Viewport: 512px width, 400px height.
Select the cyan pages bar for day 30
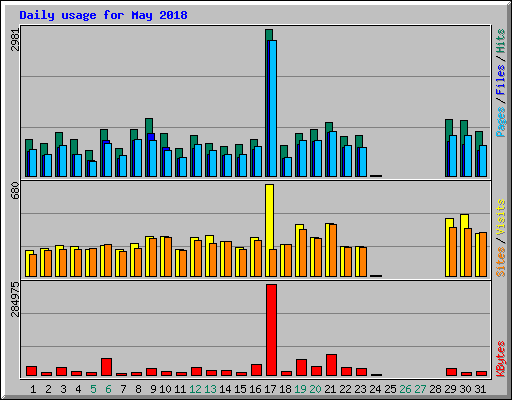pos(468,156)
